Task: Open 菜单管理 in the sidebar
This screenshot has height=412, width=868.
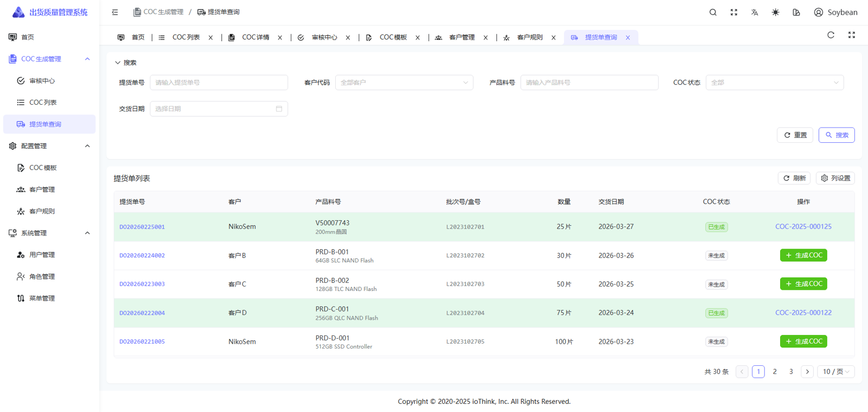Action: (x=49, y=298)
